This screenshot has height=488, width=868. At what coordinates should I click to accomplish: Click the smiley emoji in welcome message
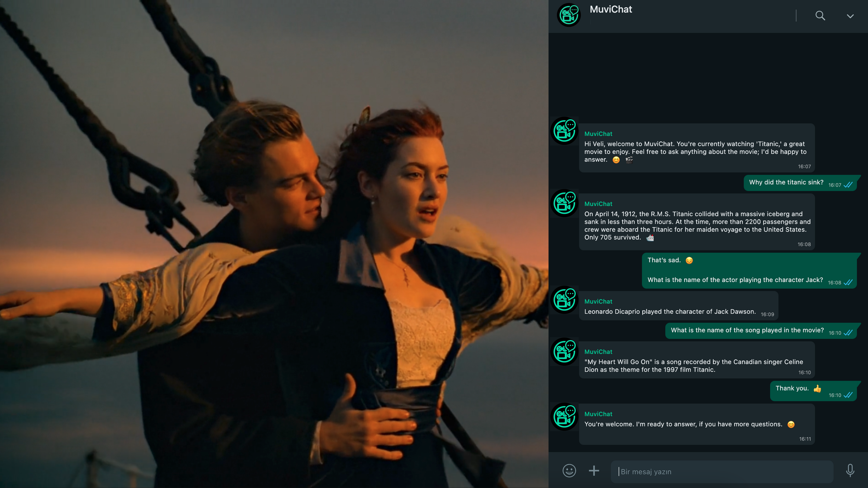click(616, 160)
